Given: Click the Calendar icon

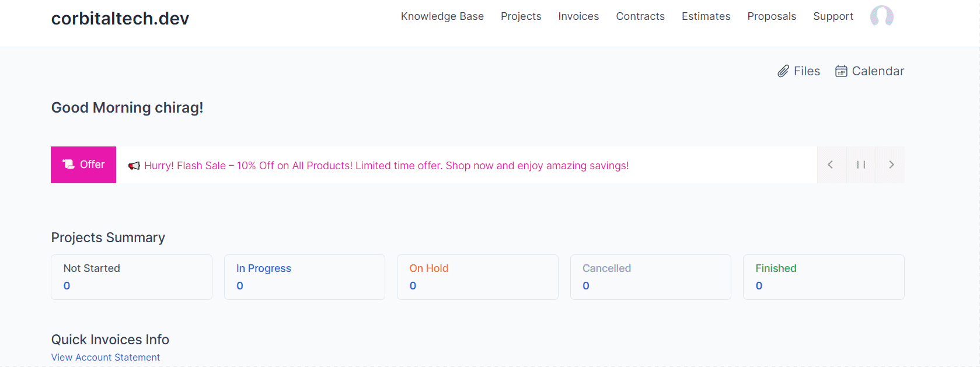Looking at the screenshot, I should [841, 71].
